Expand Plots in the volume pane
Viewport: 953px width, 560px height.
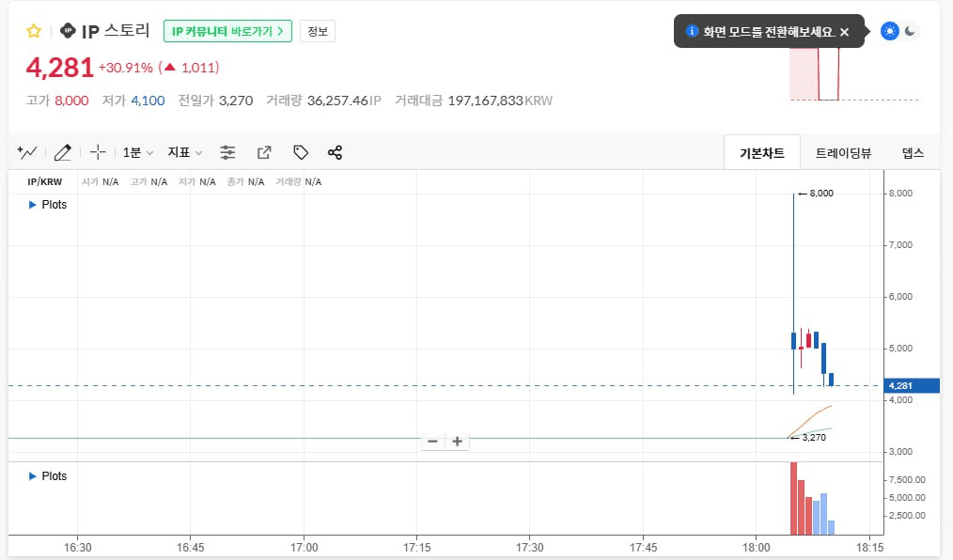[47, 476]
